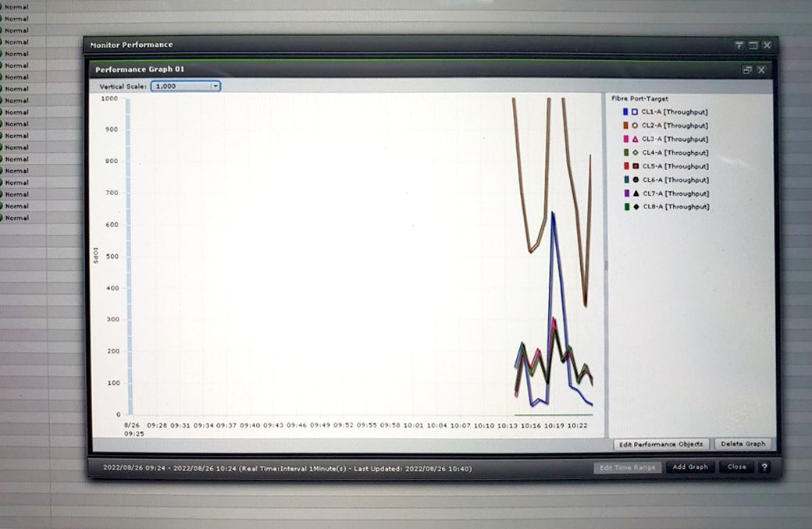Click the Delete Graph button
The height and width of the screenshot is (529, 812).
click(743, 444)
